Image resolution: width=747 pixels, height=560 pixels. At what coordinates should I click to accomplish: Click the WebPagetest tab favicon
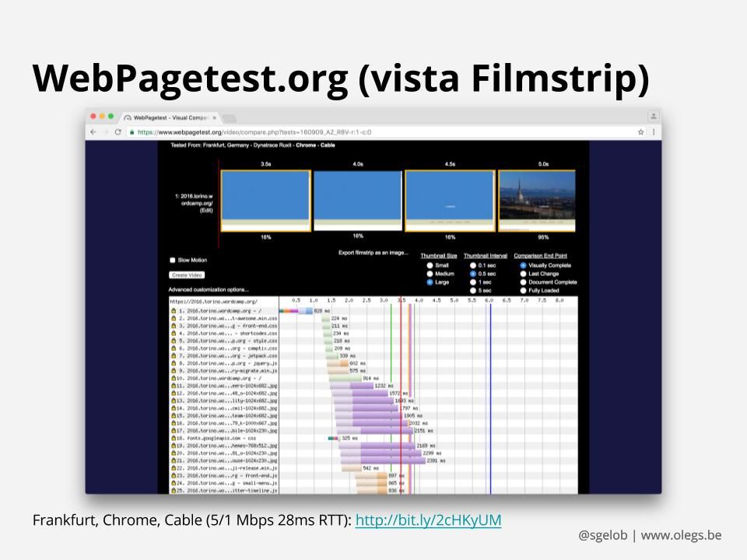click(128, 117)
